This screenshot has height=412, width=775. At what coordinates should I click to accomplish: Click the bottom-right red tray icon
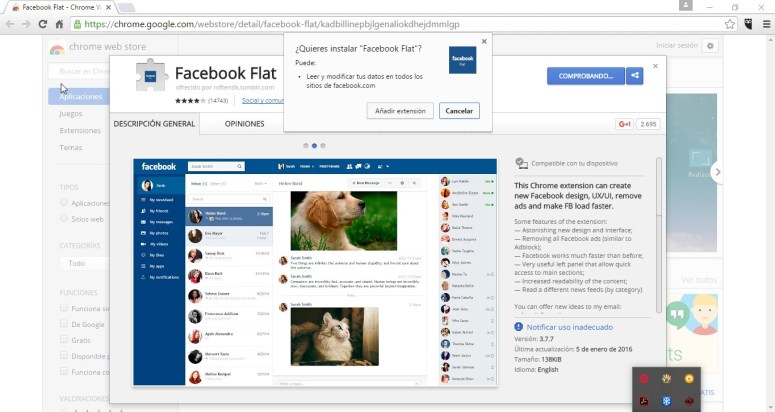tap(689, 401)
